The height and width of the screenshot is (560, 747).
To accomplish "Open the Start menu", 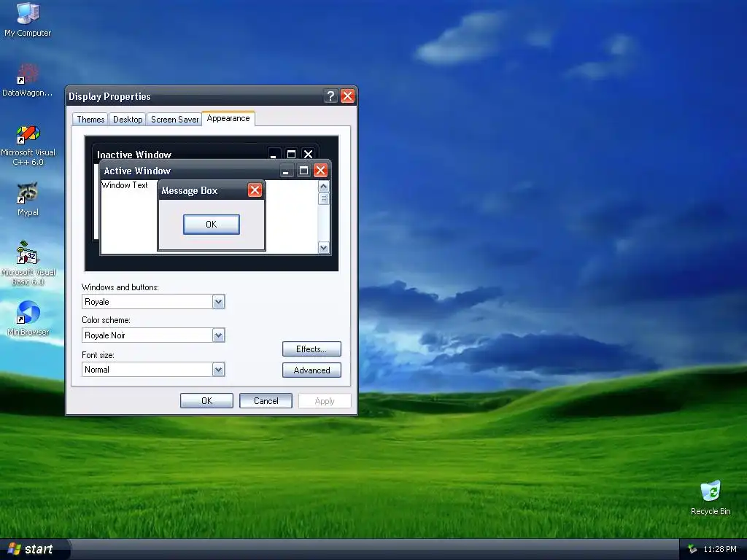I will 34,549.
